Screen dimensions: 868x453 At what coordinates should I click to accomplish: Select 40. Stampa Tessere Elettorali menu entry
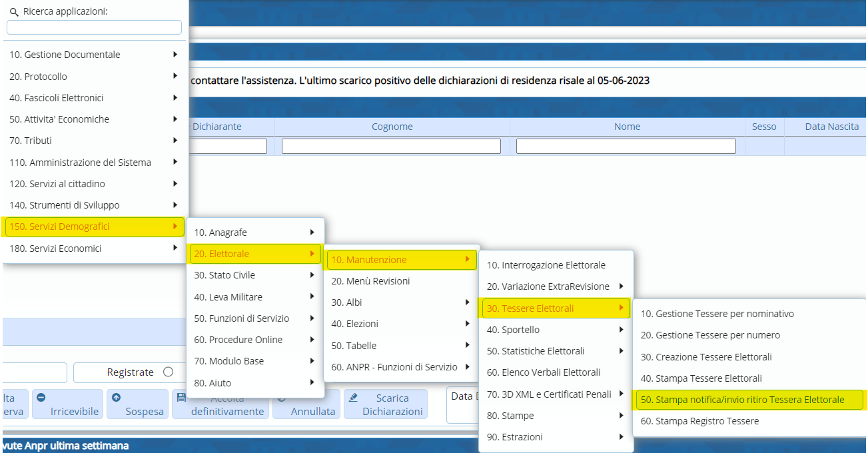[701, 378]
